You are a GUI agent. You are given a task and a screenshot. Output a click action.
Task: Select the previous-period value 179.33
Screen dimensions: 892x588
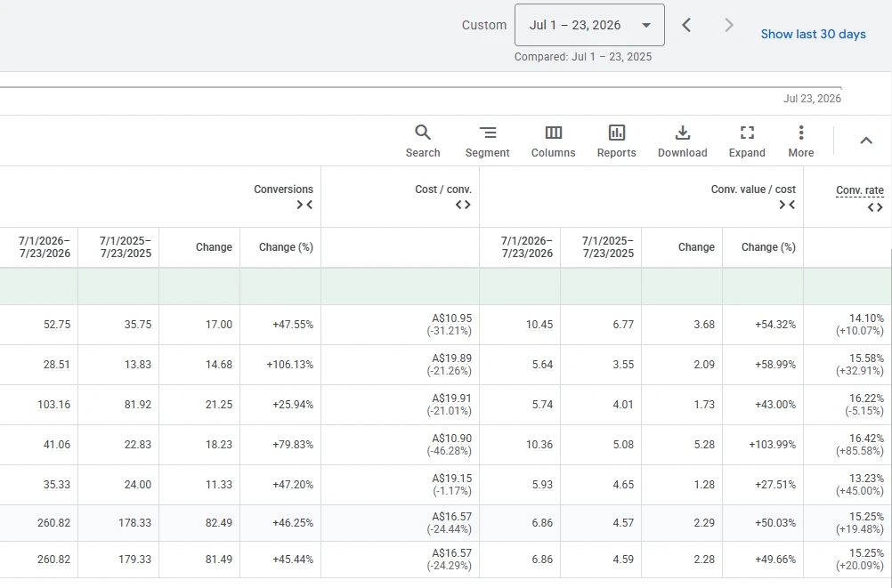coord(134,560)
